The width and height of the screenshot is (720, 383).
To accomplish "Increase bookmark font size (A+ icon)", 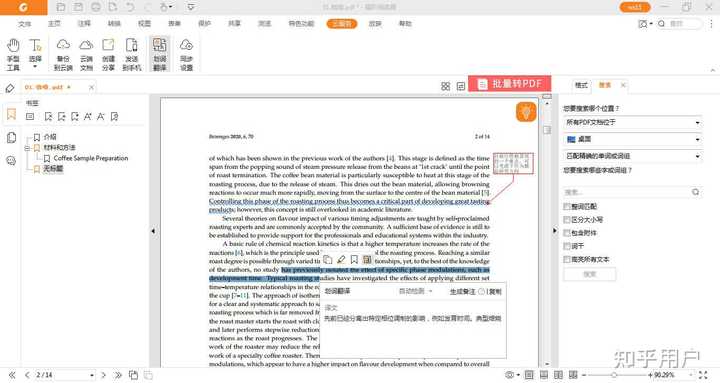I will pyautogui.click(x=88, y=117).
